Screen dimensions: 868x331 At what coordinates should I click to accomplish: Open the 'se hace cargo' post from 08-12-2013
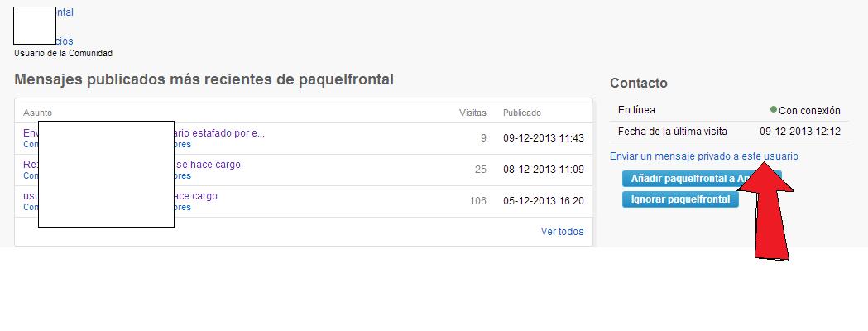tap(132, 165)
